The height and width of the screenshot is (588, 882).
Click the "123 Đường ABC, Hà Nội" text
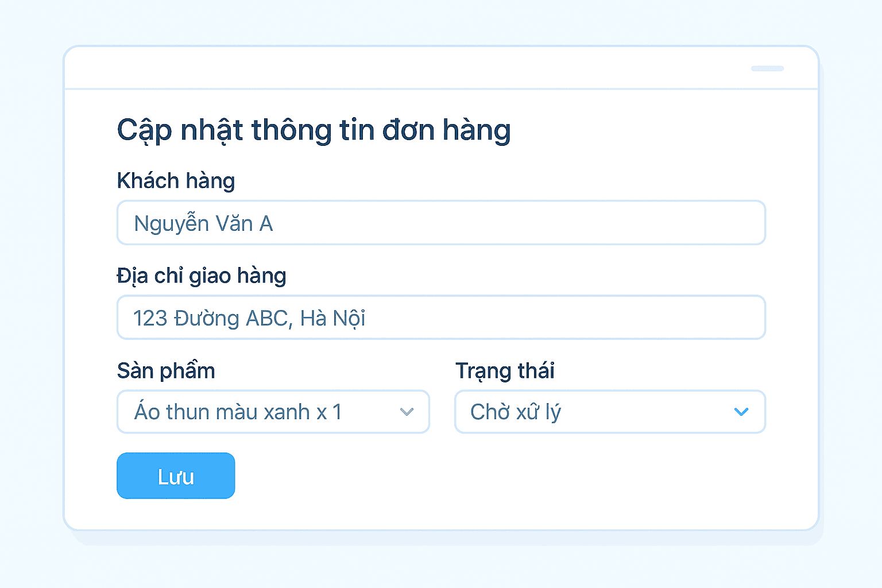pos(249,318)
